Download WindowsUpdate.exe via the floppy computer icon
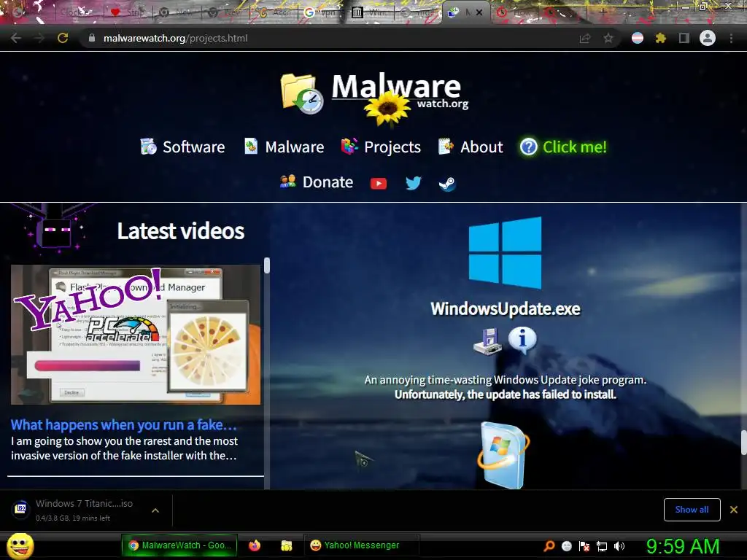 pyautogui.click(x=487, y=341)
